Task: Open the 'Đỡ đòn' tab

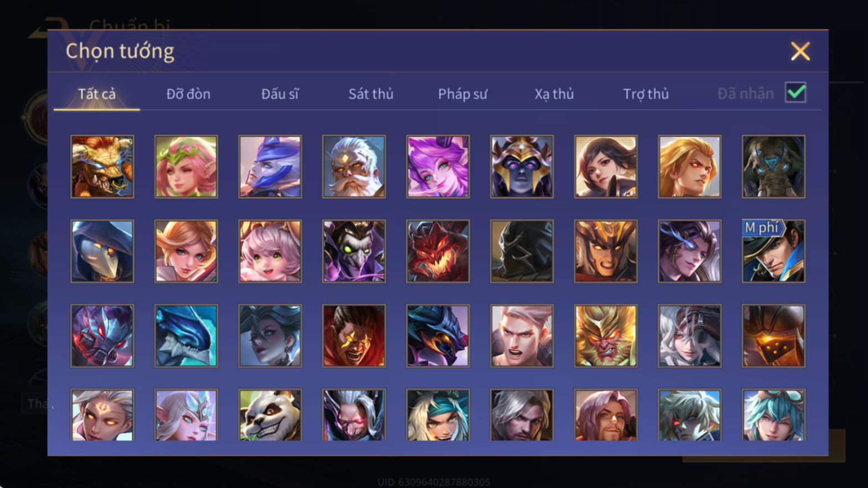Action: 188,94
